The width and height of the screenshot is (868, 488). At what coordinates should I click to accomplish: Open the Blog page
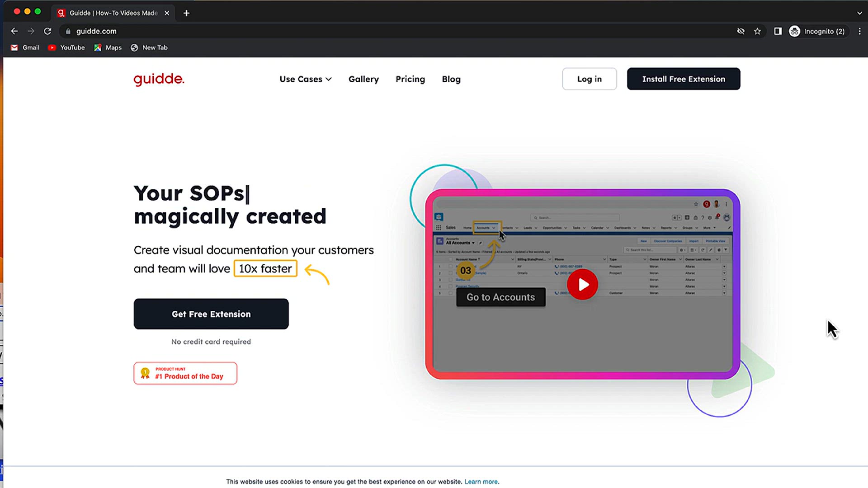pos(451,79)
